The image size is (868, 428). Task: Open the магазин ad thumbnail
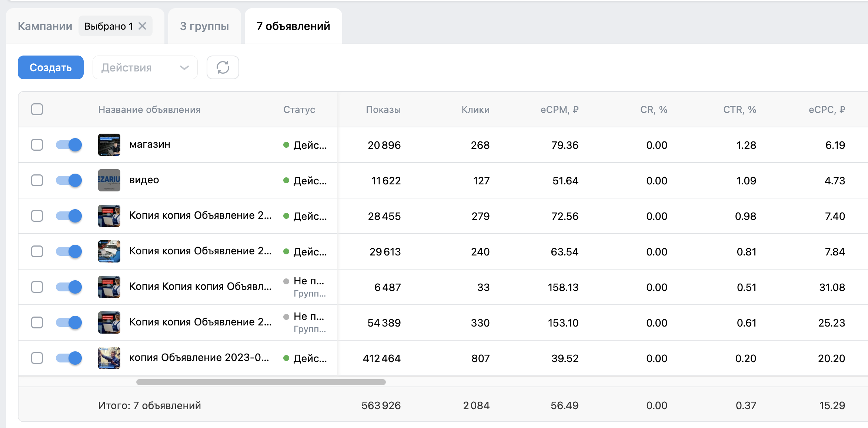109,145
